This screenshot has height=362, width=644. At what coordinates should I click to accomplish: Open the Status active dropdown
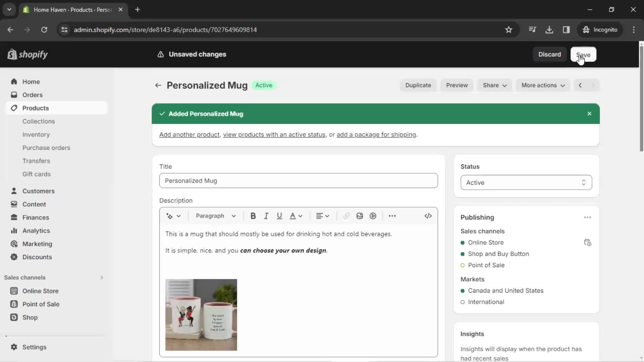[526, 182]
